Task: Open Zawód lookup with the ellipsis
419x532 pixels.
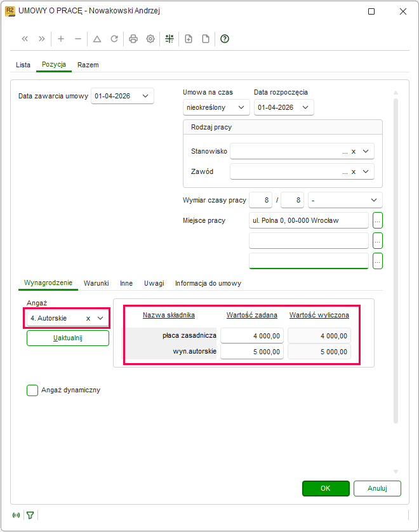Action: [x=345, y=172]
